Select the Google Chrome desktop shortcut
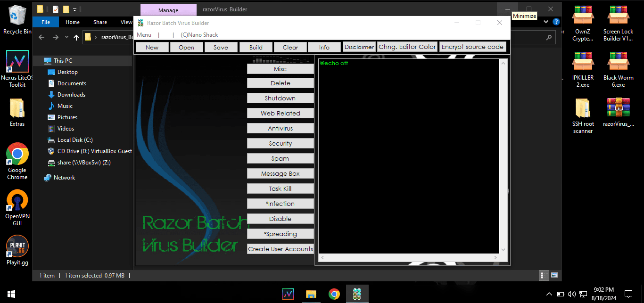 pyautogui.click(x=17, y=161)
